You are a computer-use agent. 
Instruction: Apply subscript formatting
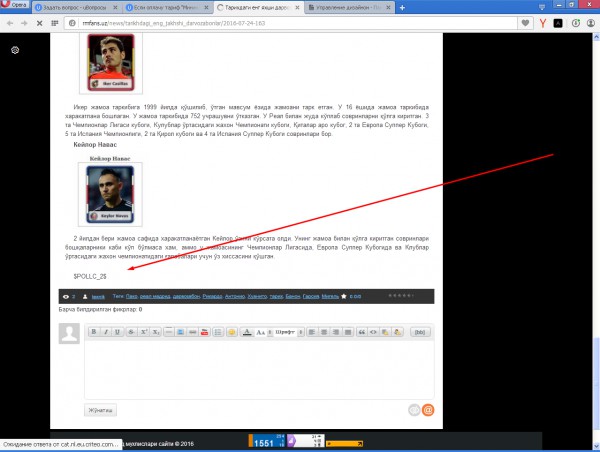[x=156, y=332]
